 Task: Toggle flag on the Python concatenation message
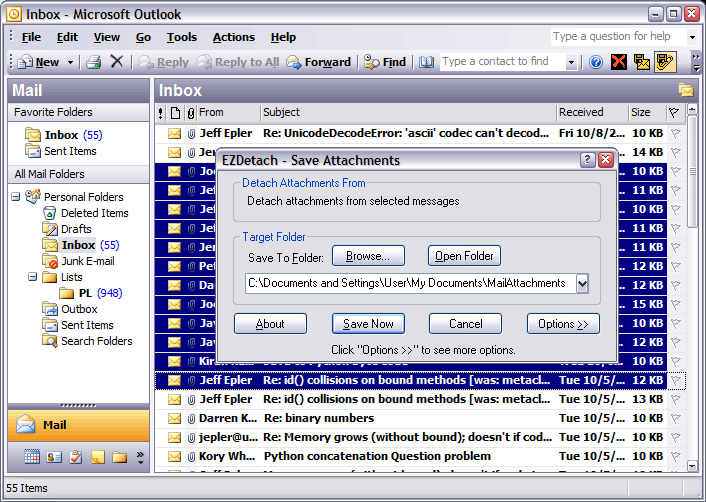click(x=675, y=456)
